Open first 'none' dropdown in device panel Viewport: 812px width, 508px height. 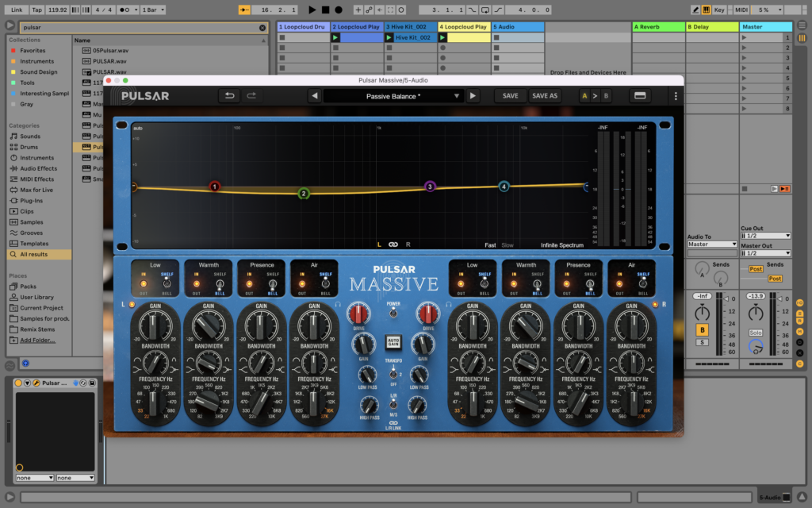click(35, 478)
